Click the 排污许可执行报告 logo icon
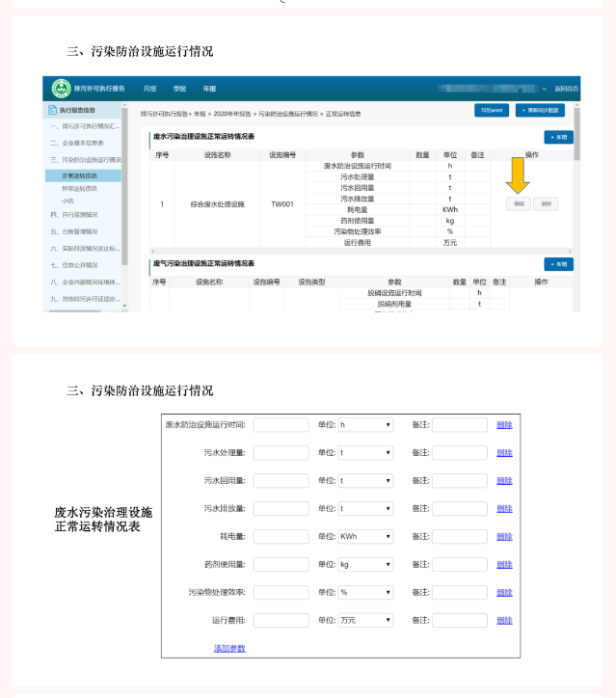This screenshot has height=698, width=616. [62, 89]
